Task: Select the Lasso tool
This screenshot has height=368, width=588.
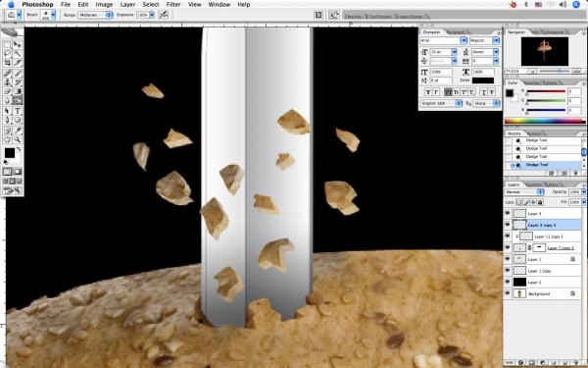Action: pos(7,54)
